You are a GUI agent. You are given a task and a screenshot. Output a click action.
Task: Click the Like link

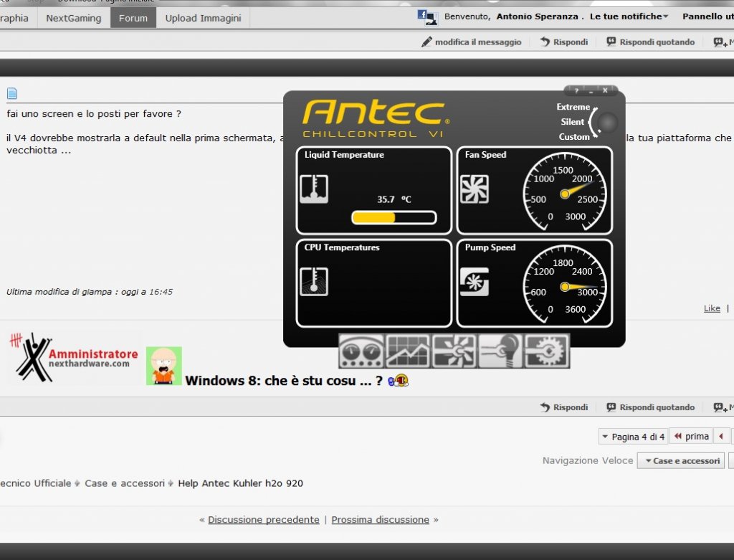[x=712, y=308]
